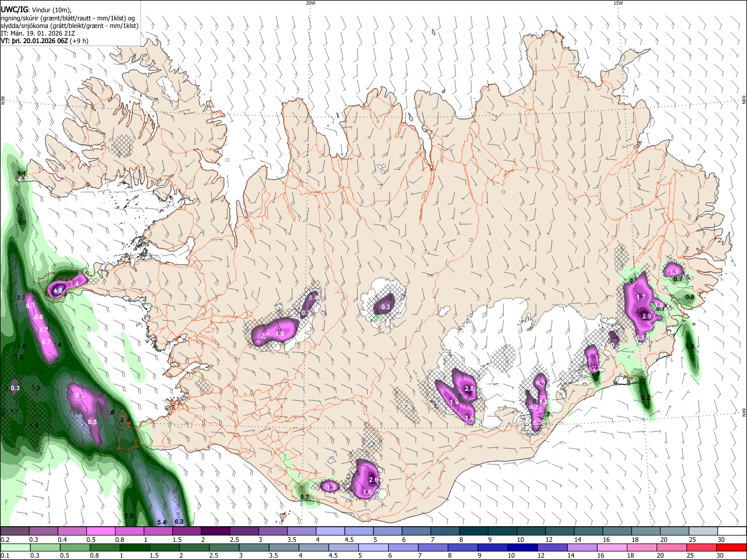Click the '2.2' rain value off the southeast coast

pos(646,397)
